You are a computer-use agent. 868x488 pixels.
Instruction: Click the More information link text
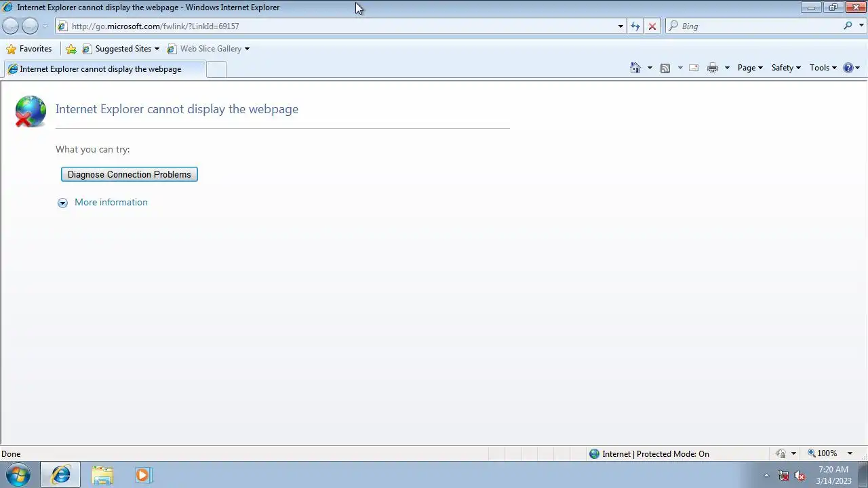111,202
